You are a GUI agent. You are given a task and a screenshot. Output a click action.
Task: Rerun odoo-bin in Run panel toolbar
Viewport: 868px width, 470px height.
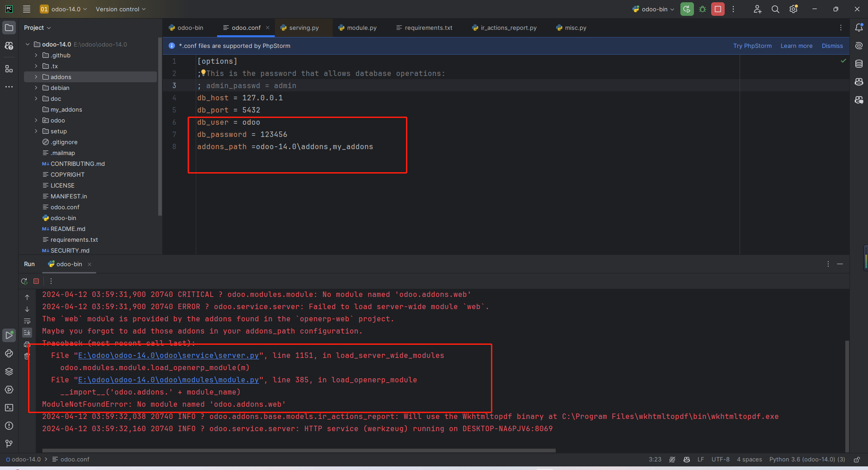[x=24, y=281]
